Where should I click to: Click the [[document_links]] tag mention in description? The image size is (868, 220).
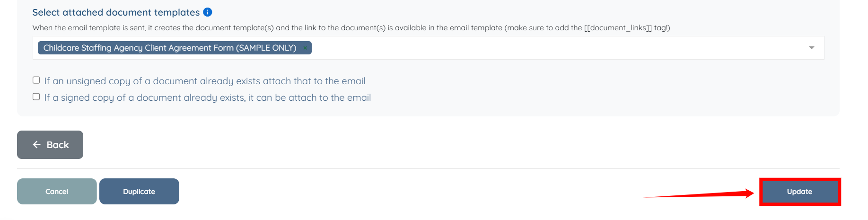point(618,28)
